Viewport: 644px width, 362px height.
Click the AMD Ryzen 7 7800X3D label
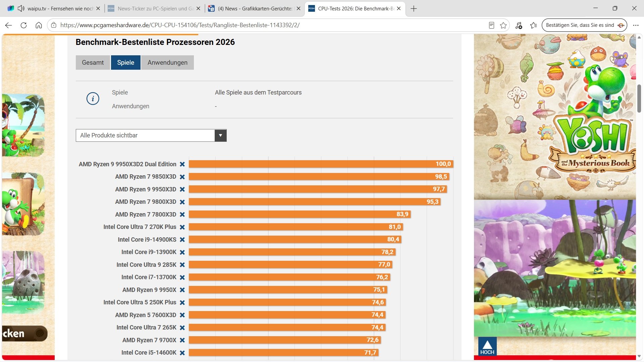(x=146, y=215)
